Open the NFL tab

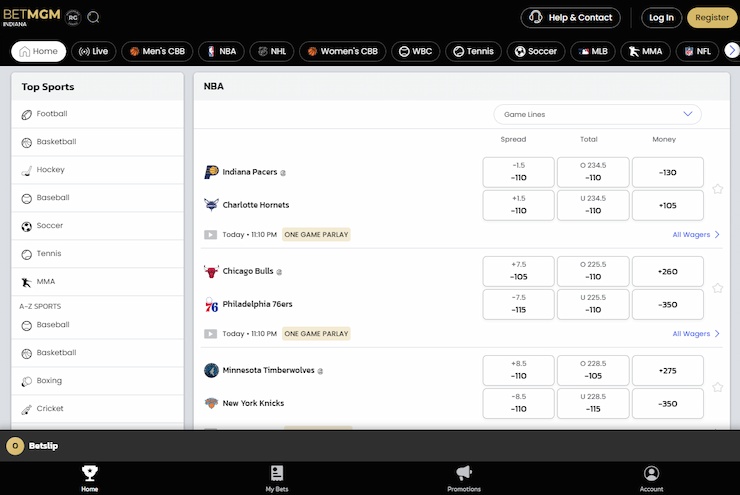coord(698,51)
